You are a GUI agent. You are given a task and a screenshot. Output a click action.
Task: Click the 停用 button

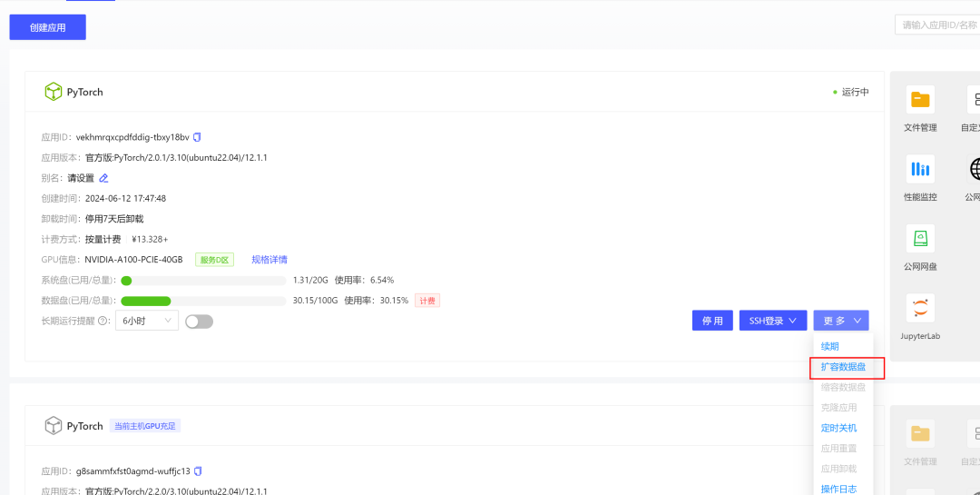712,321
